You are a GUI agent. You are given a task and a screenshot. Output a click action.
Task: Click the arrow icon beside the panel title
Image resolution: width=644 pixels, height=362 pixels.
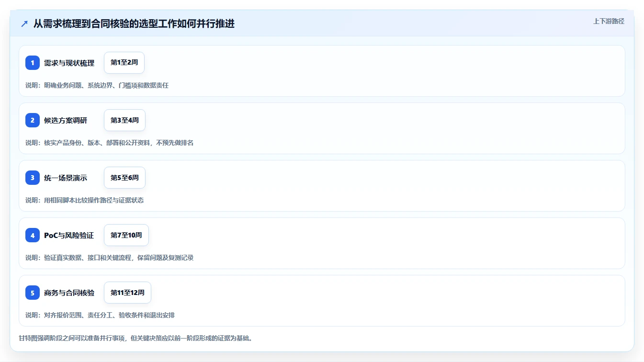tap(24, 23)
